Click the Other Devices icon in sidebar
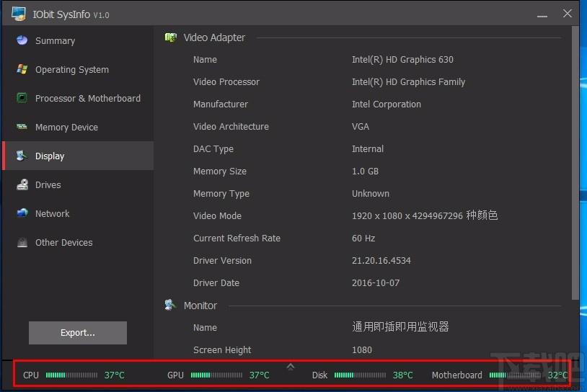The width and height of the screenshot is (587, 392). (x=22, y=242)
